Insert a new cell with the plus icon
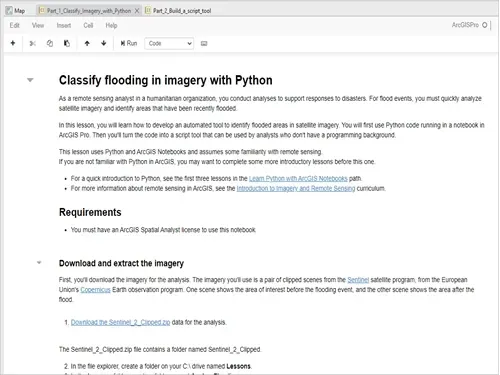Image resolution: width=500 pixels, height=375 pixels. pyautogui.click(x=13, y=43)
